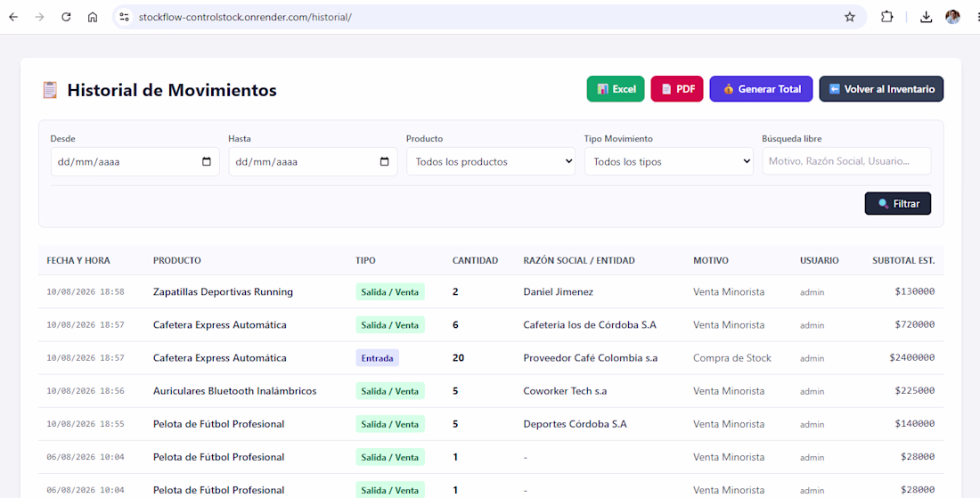Select the Coworker Tech s.a cell
This screenshot has height=498, width=980.
tap(565, 391)
